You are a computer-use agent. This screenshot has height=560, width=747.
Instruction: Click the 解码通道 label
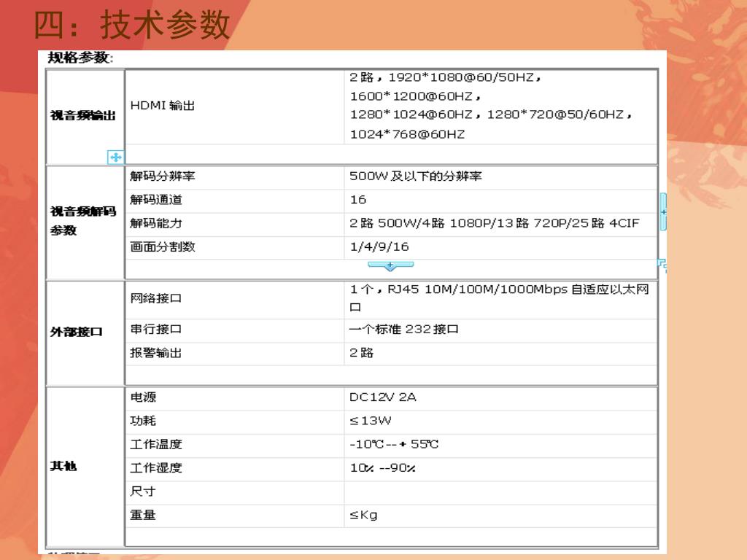[x=156, y=200]
